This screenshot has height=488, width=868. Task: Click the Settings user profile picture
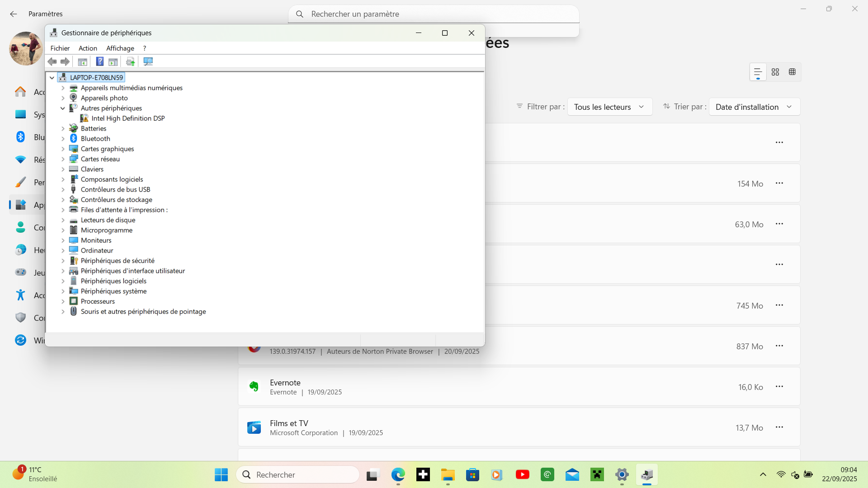pyautogui.click(x=26, y=48)
